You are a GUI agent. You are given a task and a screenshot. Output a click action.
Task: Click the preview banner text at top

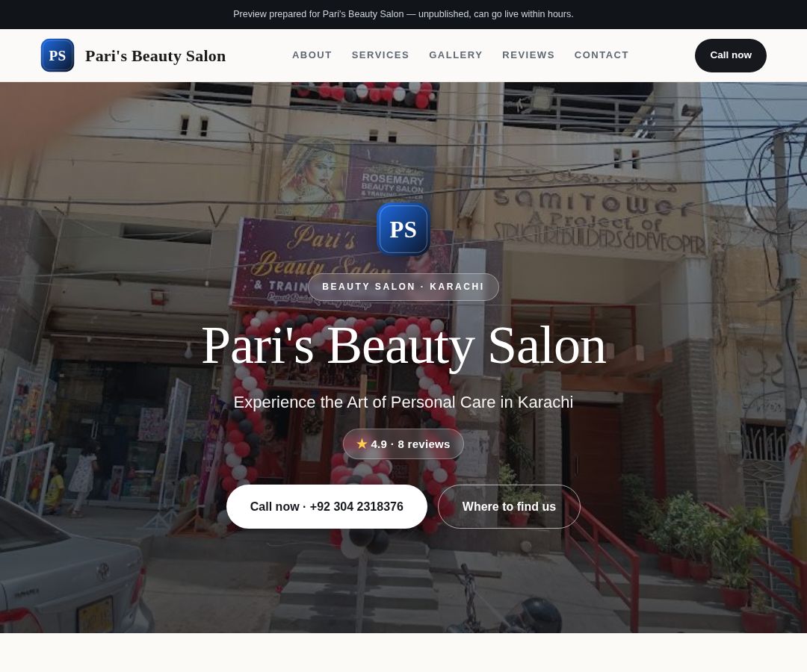(x=403, y=14)
